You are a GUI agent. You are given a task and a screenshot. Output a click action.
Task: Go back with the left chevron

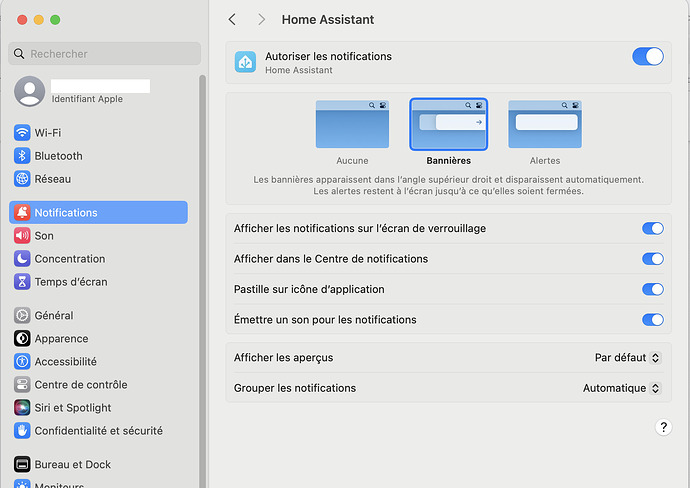coord(232,19)
